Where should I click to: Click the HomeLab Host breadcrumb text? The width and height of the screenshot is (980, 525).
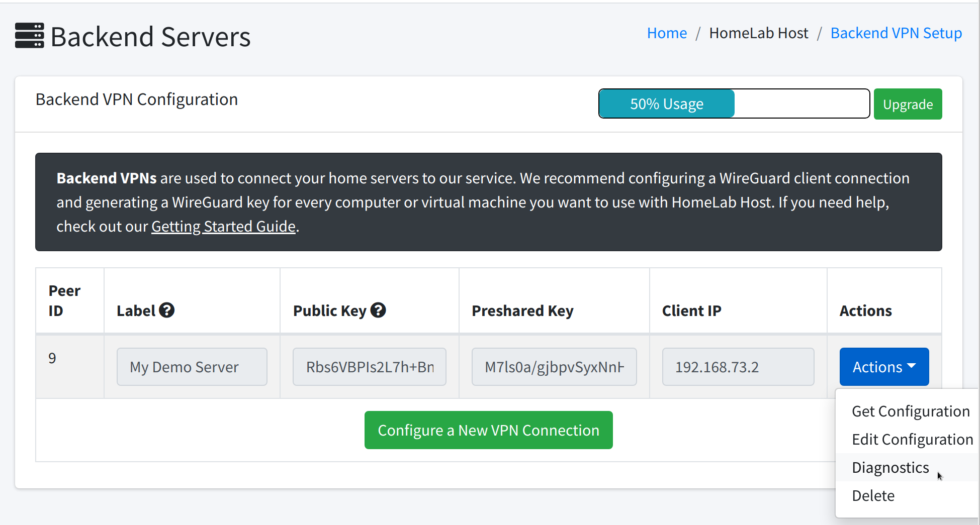[758, 33]
